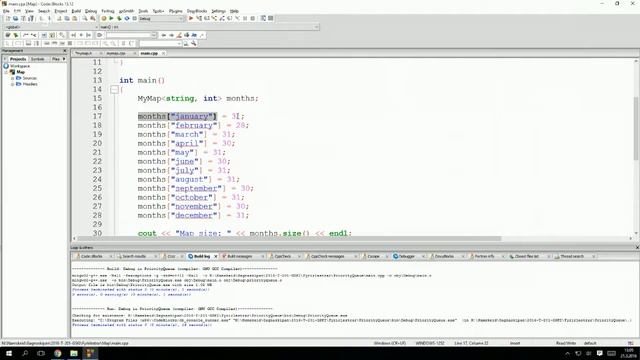
Task: Click the Build (yellow gear) icon
Action: [104, 18]
